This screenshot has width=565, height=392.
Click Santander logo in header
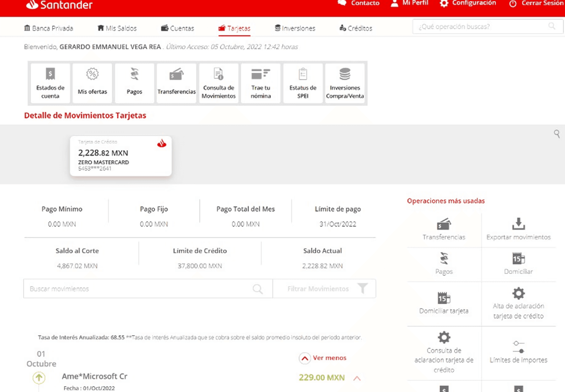(59, 5)
